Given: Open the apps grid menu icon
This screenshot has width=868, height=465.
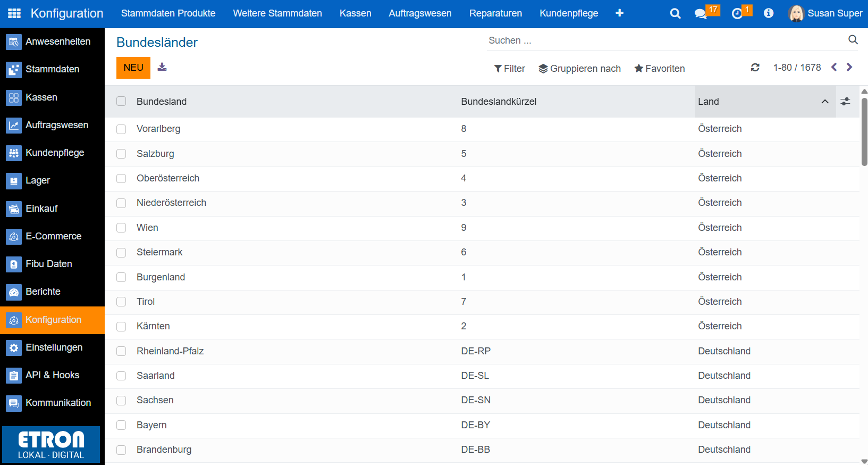Looking at the screenshot, I should [x=14, y=13].
